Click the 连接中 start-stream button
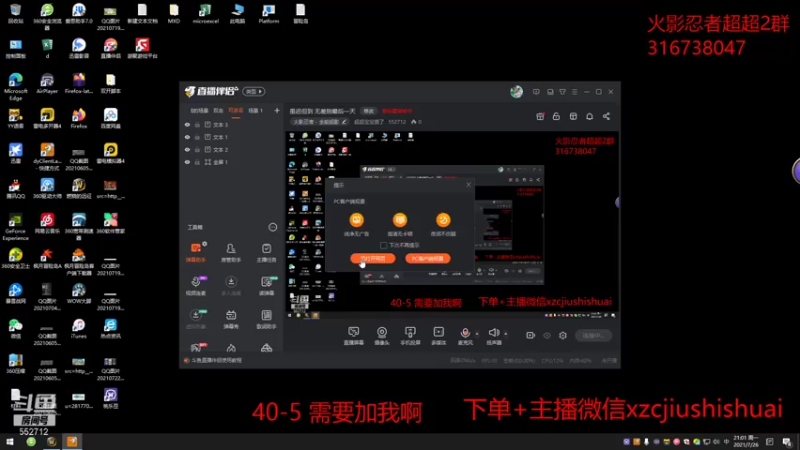 coord(593,335)
